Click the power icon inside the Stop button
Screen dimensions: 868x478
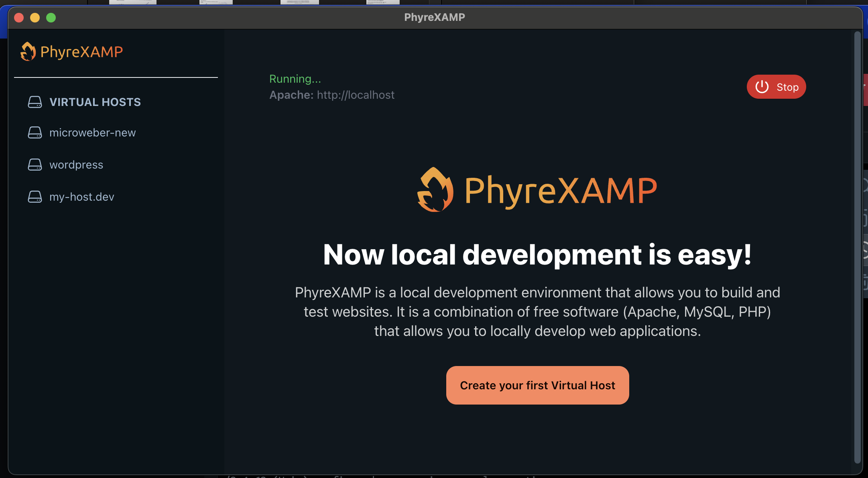[x=762, y=86]
